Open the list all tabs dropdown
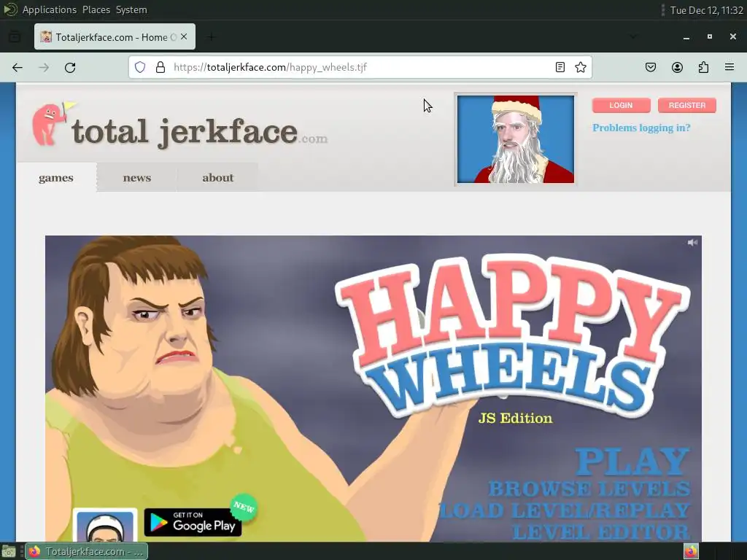Screen dimensions: 747x560 pyautogui.click(x=633, y=36)
